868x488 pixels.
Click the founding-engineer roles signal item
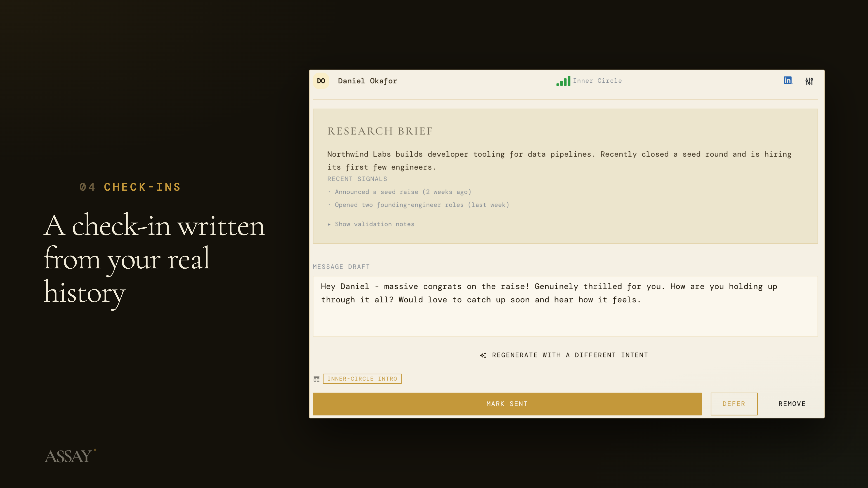[x=422, y=205]
